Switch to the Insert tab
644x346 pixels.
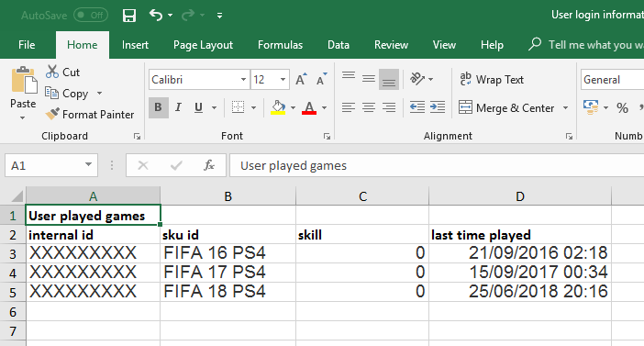pos(135,45)
